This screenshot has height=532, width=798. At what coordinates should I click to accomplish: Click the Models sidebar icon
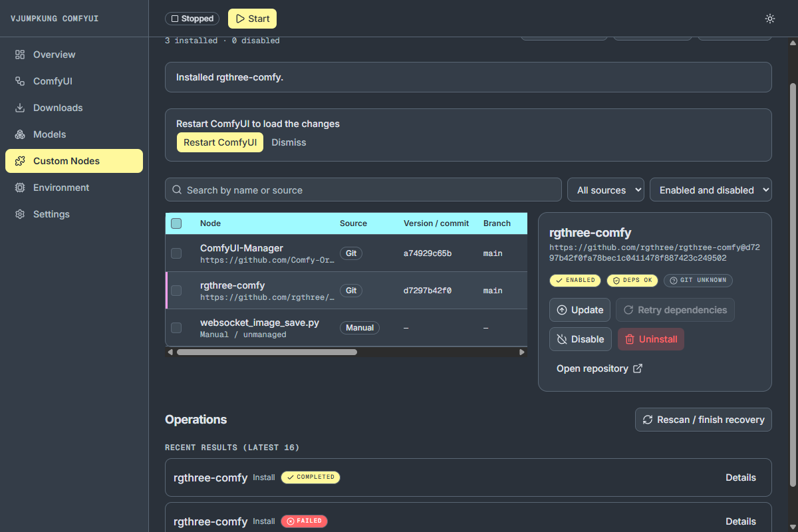pyautogui.click(x=20, y=134)
